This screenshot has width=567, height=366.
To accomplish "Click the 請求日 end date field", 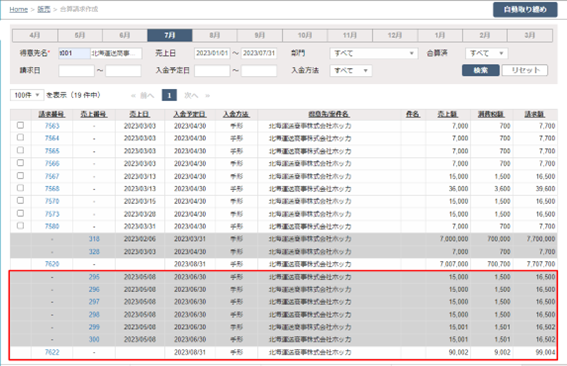I will coord(123,71).
